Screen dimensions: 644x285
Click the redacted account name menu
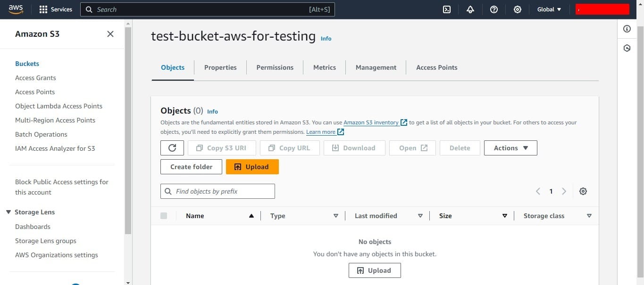point(602,9)
